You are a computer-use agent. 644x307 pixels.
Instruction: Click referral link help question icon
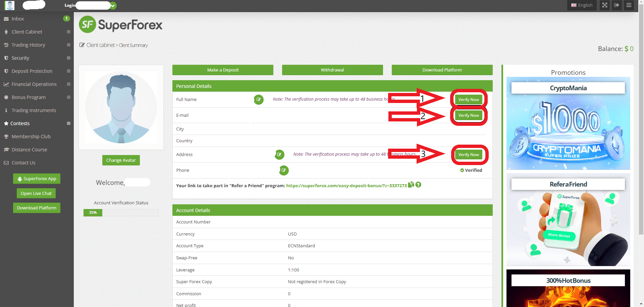[418, 185]
